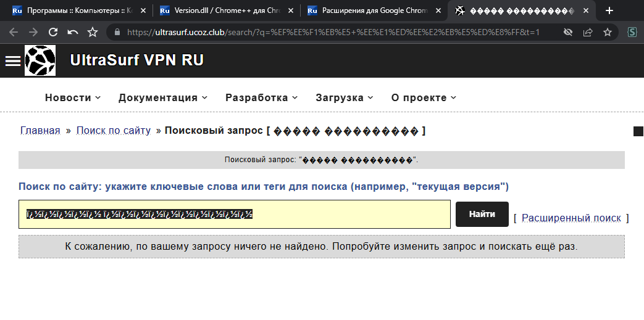Open a new browser tab

(609, 10)
